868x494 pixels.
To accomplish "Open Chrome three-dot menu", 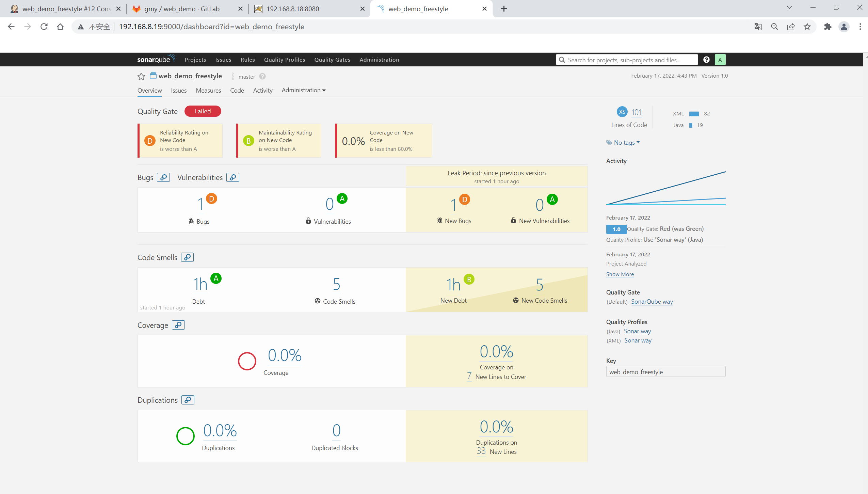I will click(x=860, y=27).
